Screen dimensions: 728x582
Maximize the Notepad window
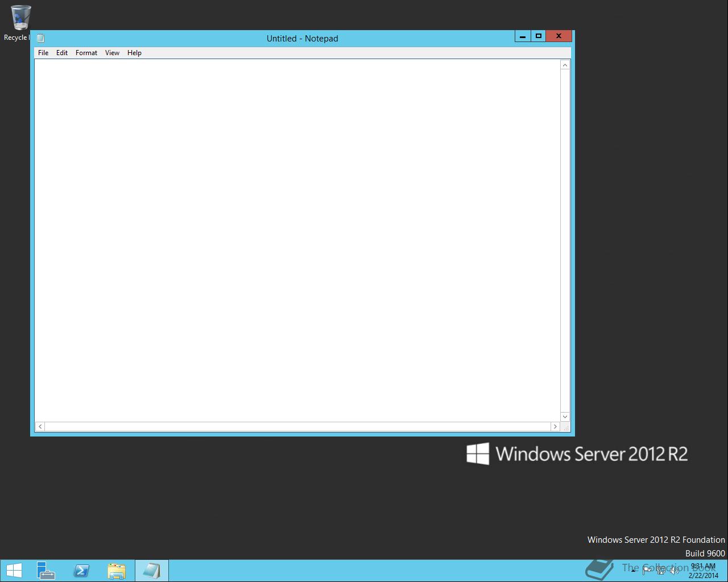pyautogui.click(x=538, y=36)
